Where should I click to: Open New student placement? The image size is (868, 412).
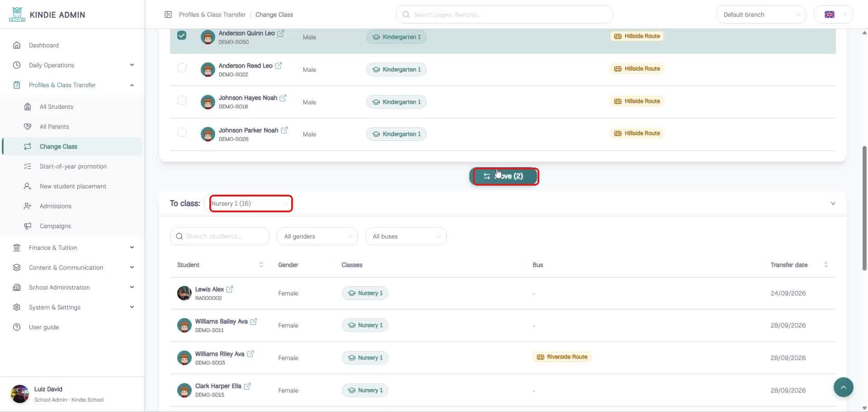click(x=72, y=186)
